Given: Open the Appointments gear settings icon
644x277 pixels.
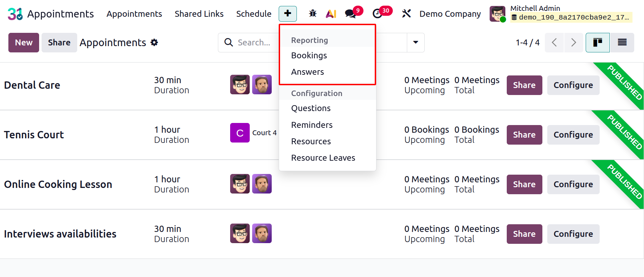Looking at the screenshot, I should pos(154,43).
